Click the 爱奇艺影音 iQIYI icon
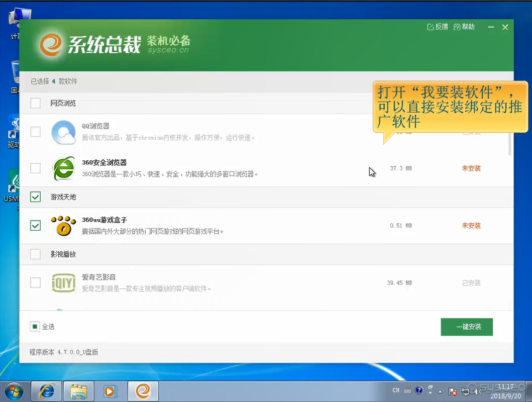Image resolution: width=532 pixels, height=402 pixels. (x=63, y=282)
